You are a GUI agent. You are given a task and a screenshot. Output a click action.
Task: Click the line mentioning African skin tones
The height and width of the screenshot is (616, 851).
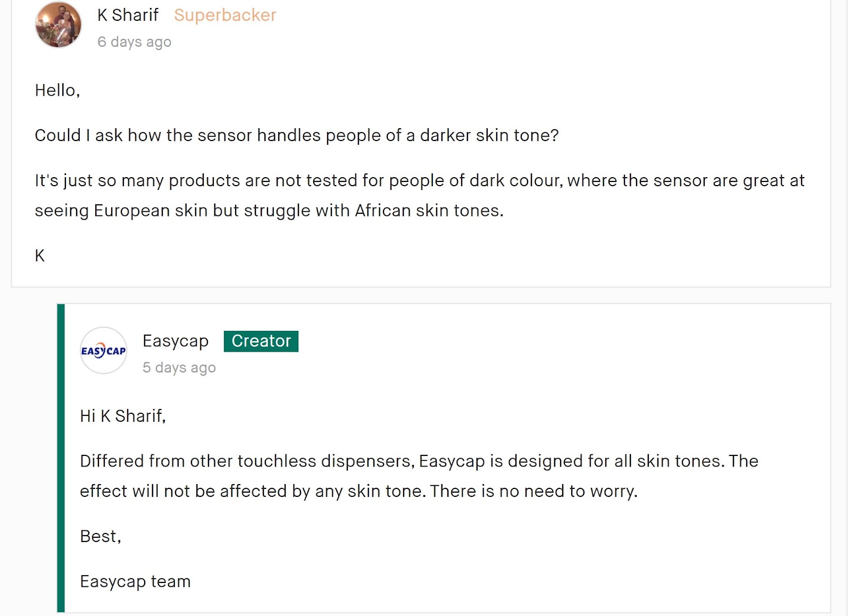coord(269,211)
